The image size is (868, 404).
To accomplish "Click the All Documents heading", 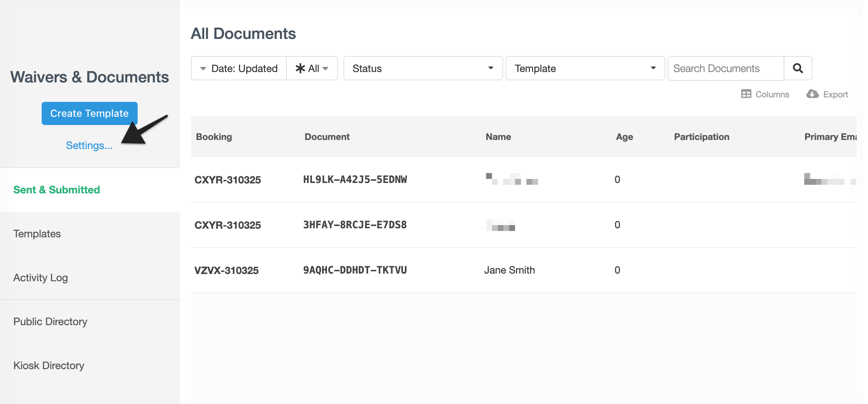I will point(243,34).
